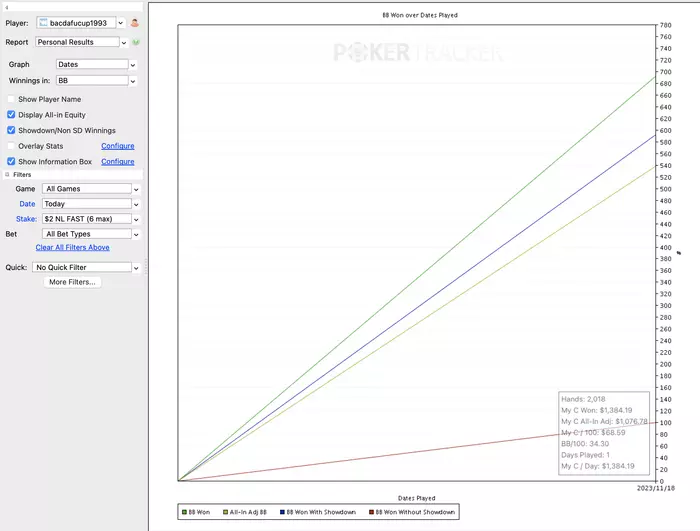
Task: Click the BB Won With Showdown legend swatch
Action: [x=282, y=512]
